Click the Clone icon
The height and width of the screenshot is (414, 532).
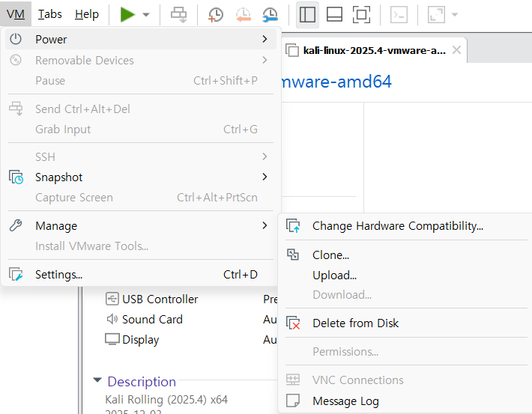pos(293,255)
